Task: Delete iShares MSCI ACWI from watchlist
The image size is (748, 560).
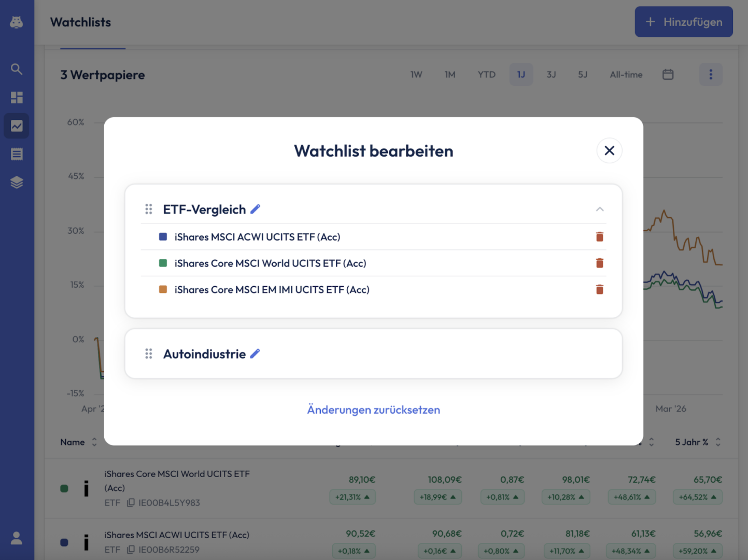Action: (x=599, y=237)
